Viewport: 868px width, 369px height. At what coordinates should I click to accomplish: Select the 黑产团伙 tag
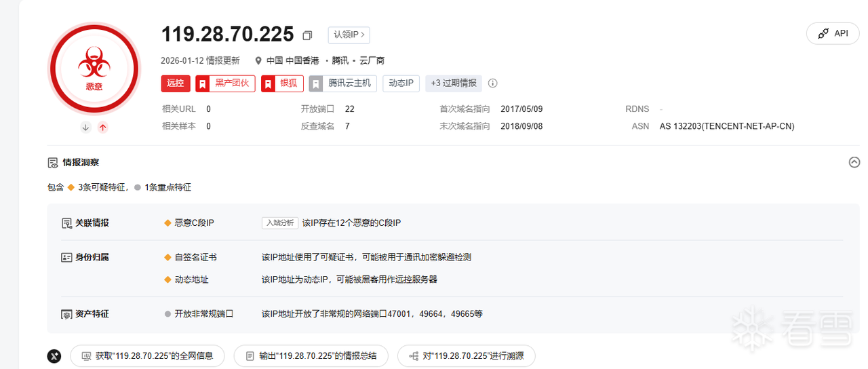pyautogui.click(x=225, y=83)
